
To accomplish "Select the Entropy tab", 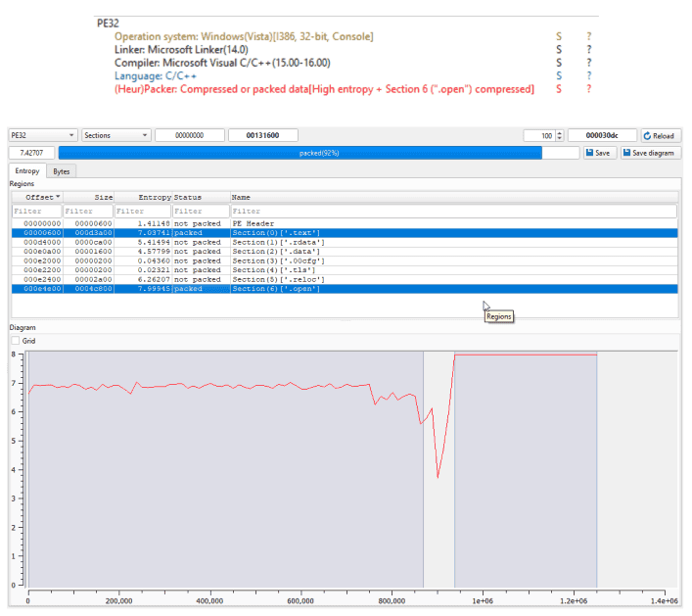I will click(27, 171).
